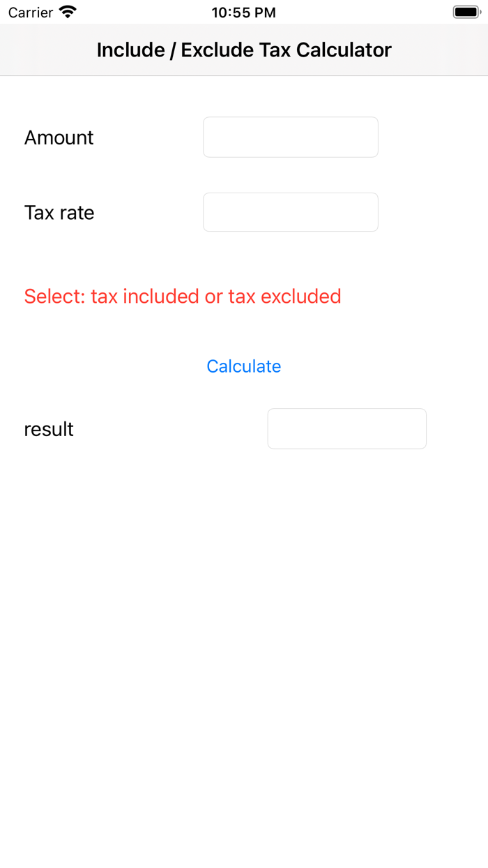
Task: Click the Amount input field
Action: [290, 137]
